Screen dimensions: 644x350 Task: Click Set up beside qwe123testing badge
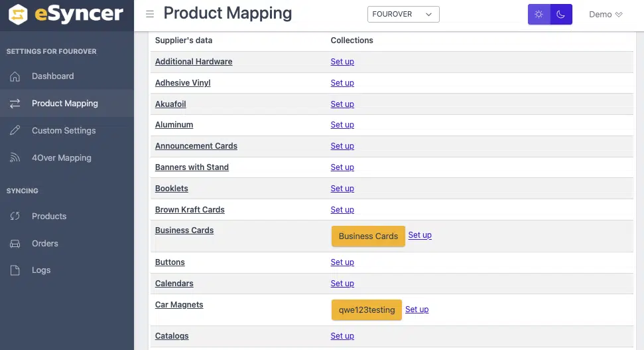tap(417, 309)
